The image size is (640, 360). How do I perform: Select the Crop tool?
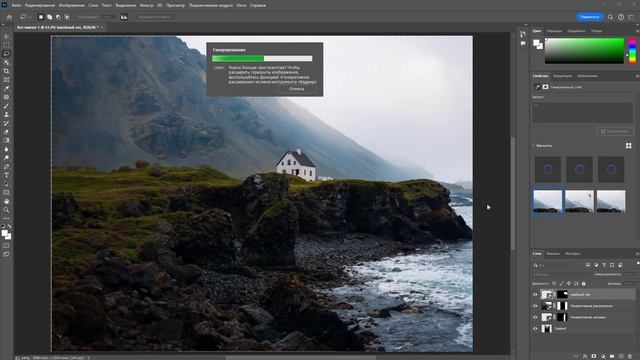pos(6,71)
